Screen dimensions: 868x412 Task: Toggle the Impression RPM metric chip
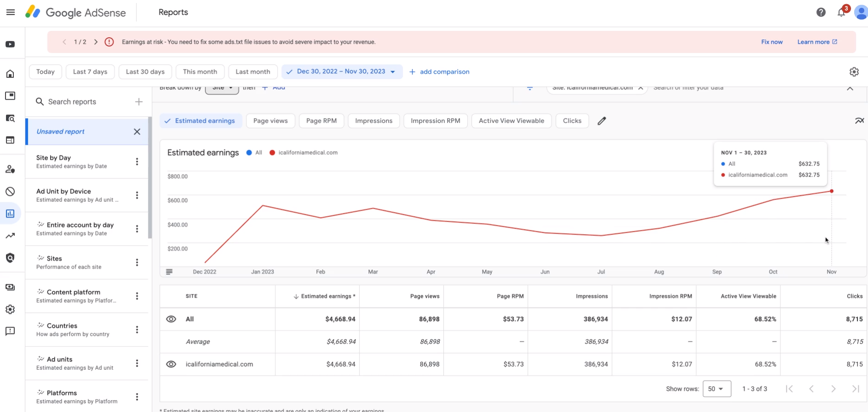point(436,121)
